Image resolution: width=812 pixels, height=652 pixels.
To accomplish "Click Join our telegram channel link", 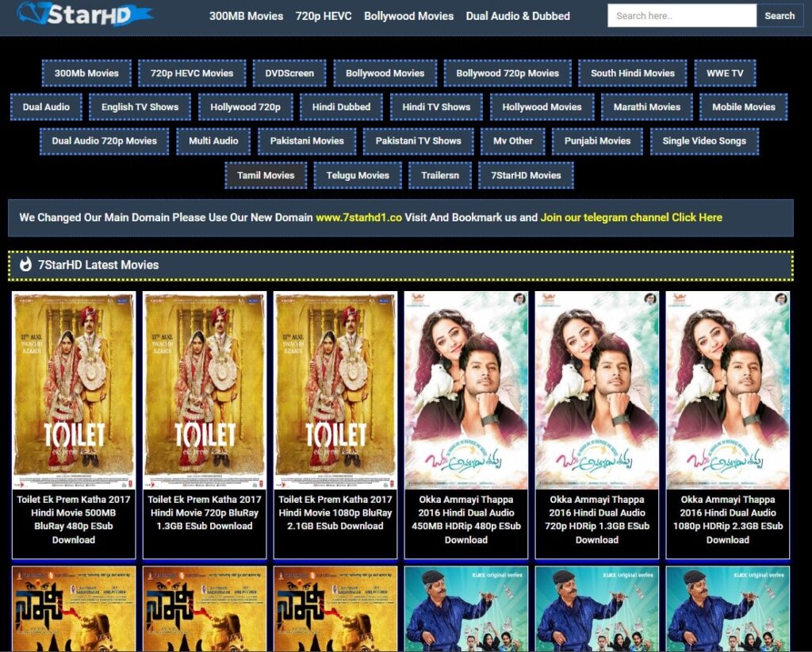I will point(631,217).
